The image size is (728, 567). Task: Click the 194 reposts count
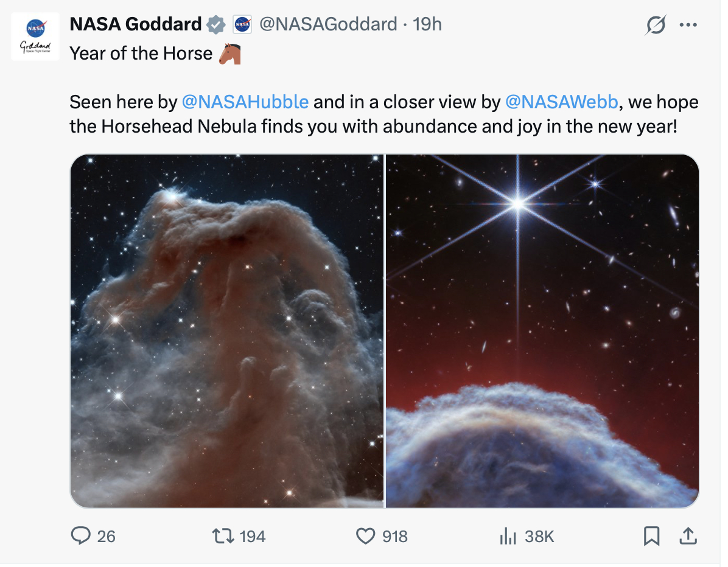click(253, 536)
